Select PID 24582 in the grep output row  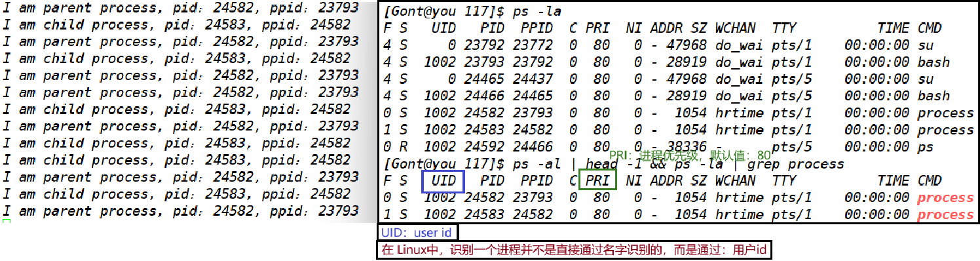pos(485,197)
